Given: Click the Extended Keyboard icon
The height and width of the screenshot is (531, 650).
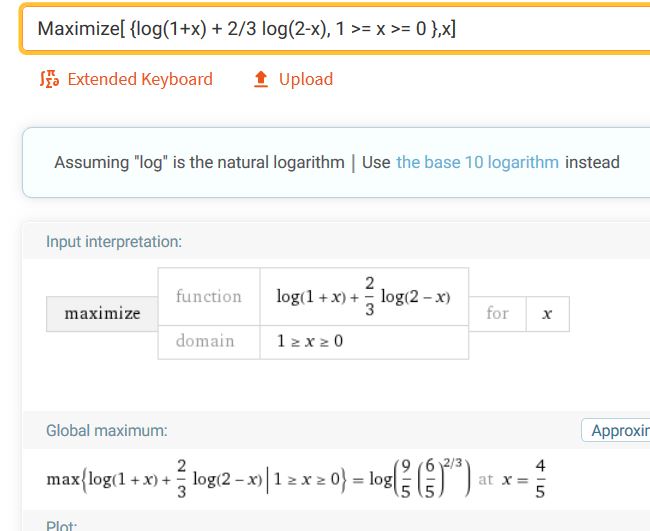Looking at the screenshot, I should [x=48, y=79].
